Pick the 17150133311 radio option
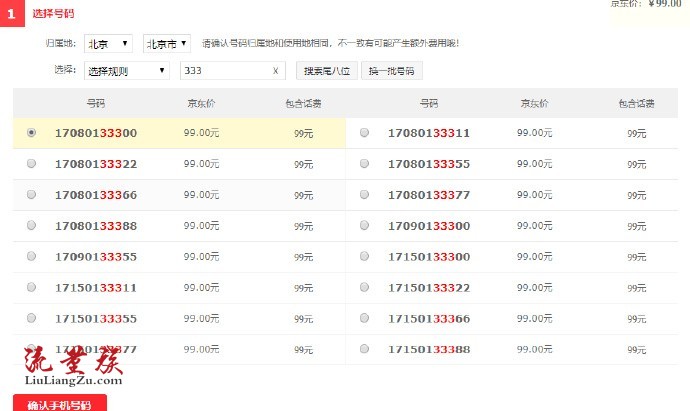The height and width of the screenshot is (411, 690). [x=31, y=287]
